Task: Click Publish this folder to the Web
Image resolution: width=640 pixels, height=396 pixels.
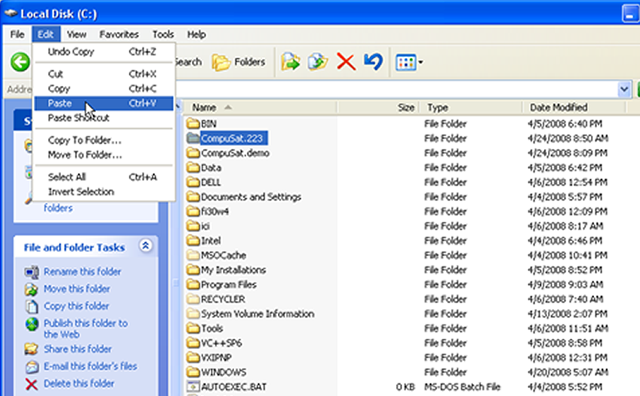Action: coord(86,329)
